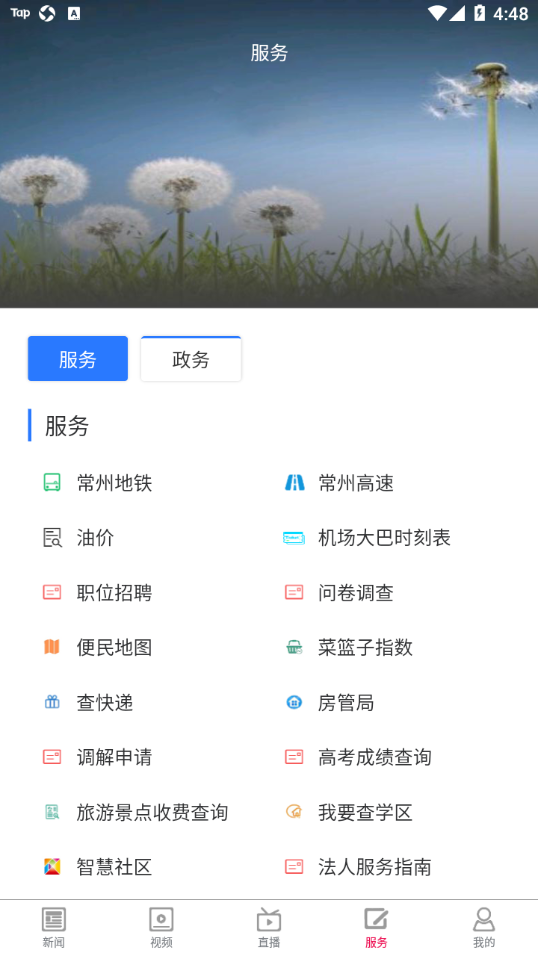
Task: Select 问卷调查 label
Action: [356, 592]
